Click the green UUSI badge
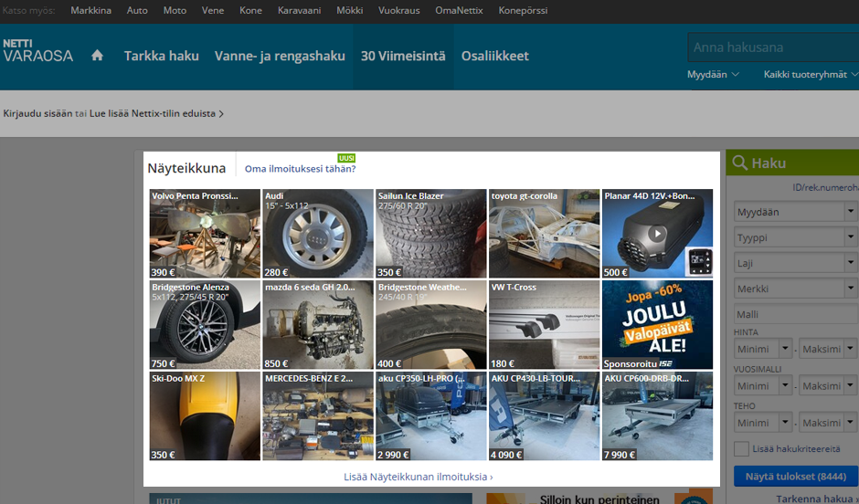The width and height of the screenshot is (859, 504). point(346,158)
